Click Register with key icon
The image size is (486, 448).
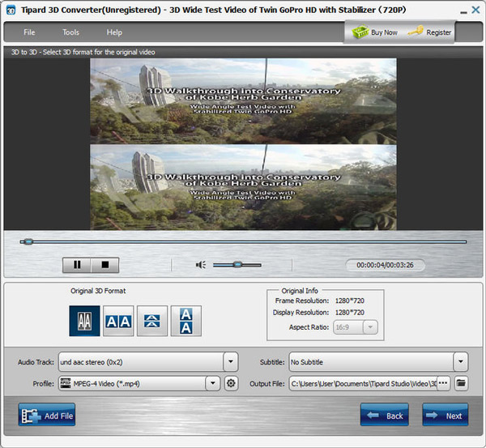click(x=429, y=32)
